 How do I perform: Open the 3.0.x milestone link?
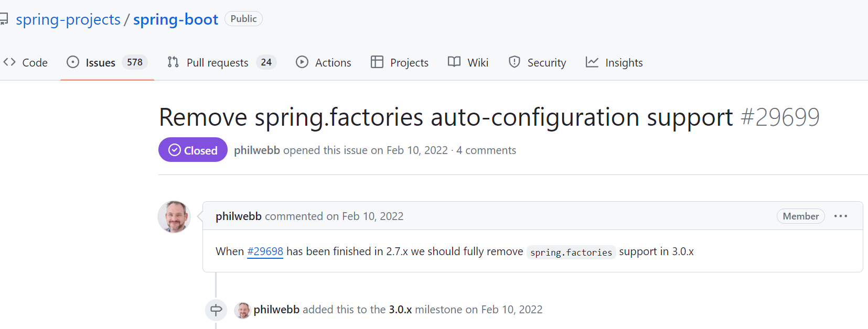point(400,310)
